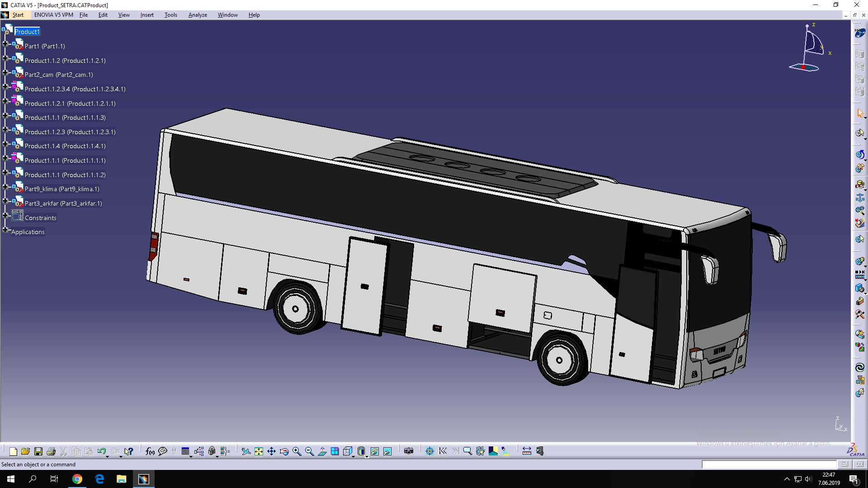Click the Print icon in bottom toolbar

51,451
